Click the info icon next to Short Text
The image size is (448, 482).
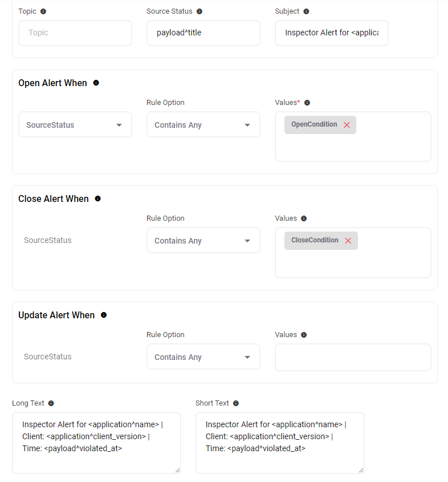point(236,403)
